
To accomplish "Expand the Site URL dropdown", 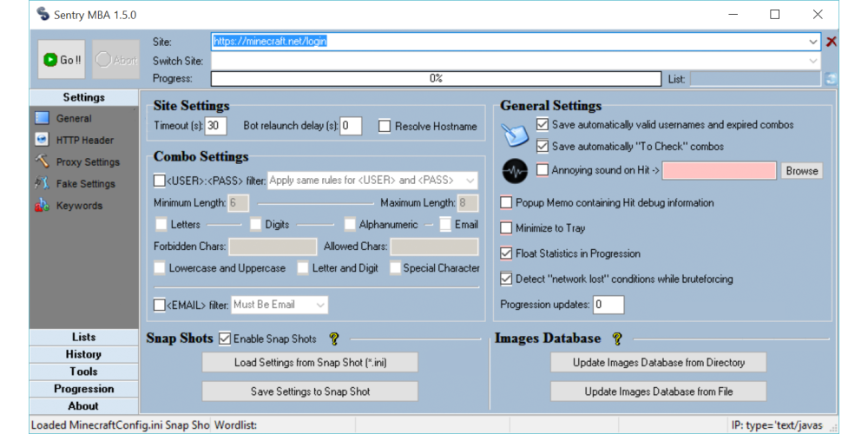I will point(812,42).
